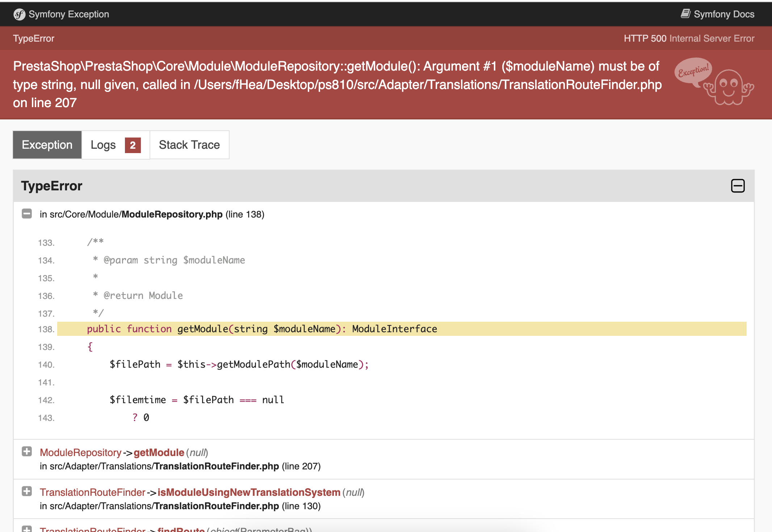Switch to the Logs tab

tap(103, 145)
